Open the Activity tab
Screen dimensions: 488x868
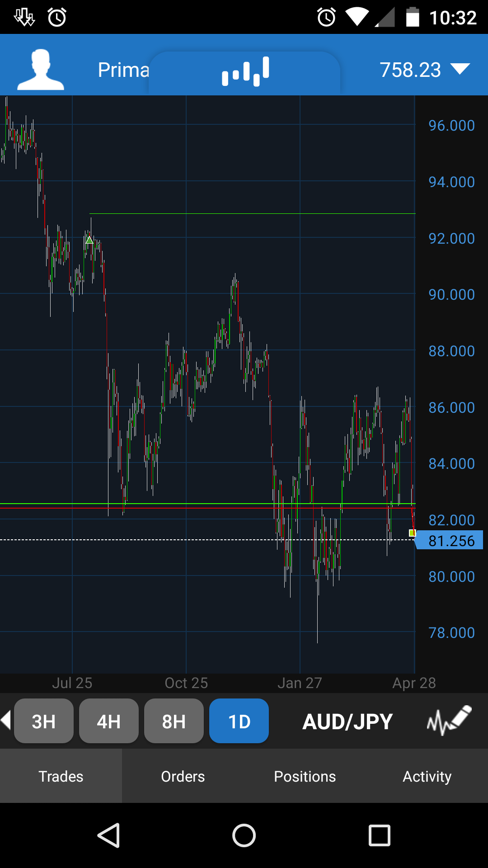click(427, 776)
